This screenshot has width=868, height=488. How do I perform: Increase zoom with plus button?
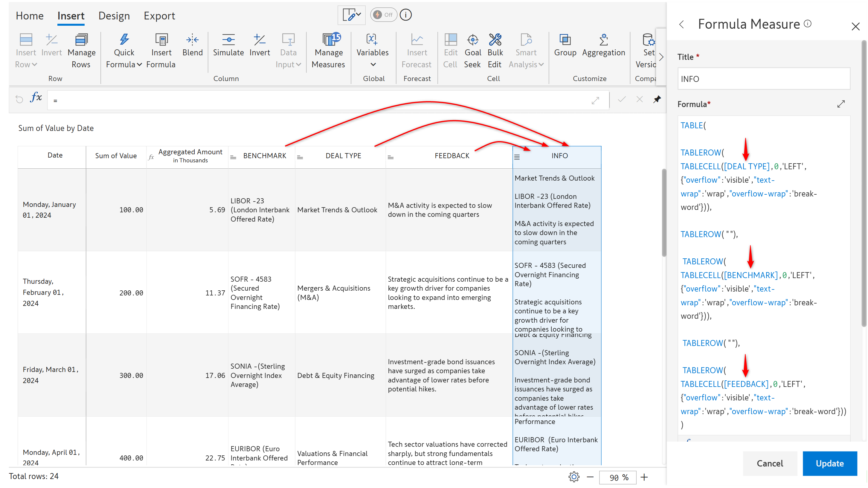(644, 477)
